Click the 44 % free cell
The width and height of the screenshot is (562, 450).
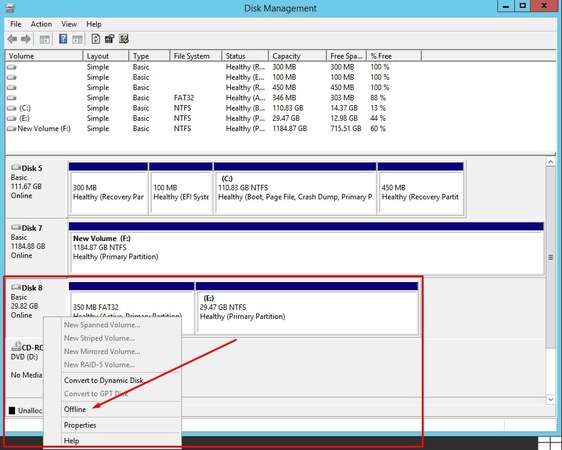pos(378,119)
